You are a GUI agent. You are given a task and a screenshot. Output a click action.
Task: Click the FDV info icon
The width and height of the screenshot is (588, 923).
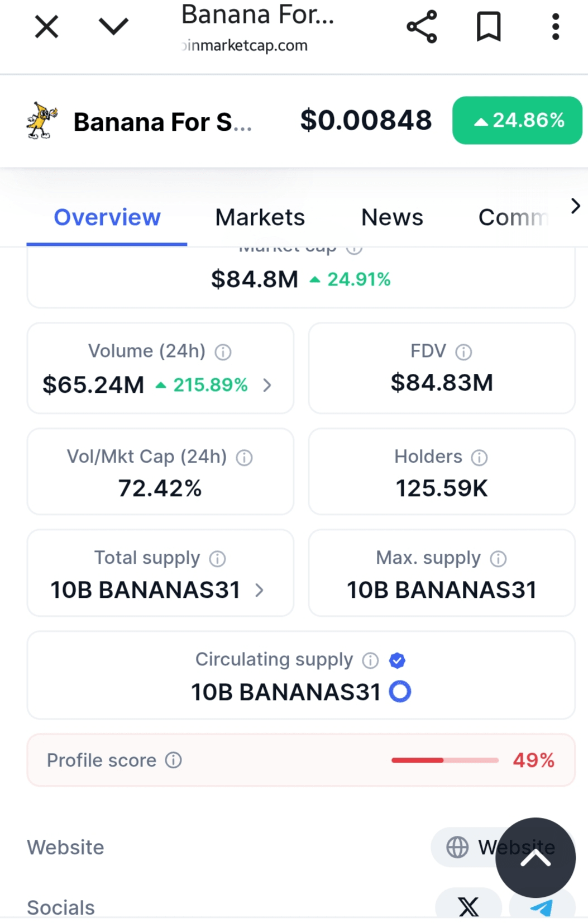coord(463,352)
